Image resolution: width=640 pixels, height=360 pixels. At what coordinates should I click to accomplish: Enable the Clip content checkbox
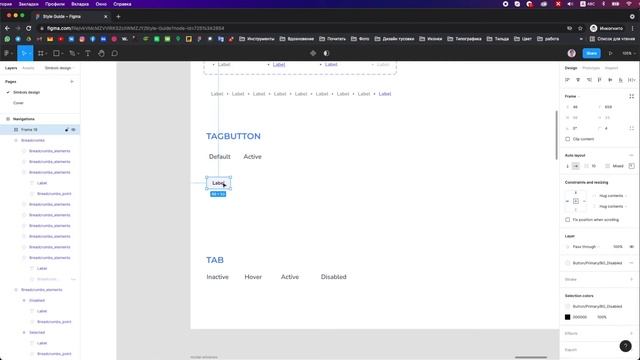[567, 139]
